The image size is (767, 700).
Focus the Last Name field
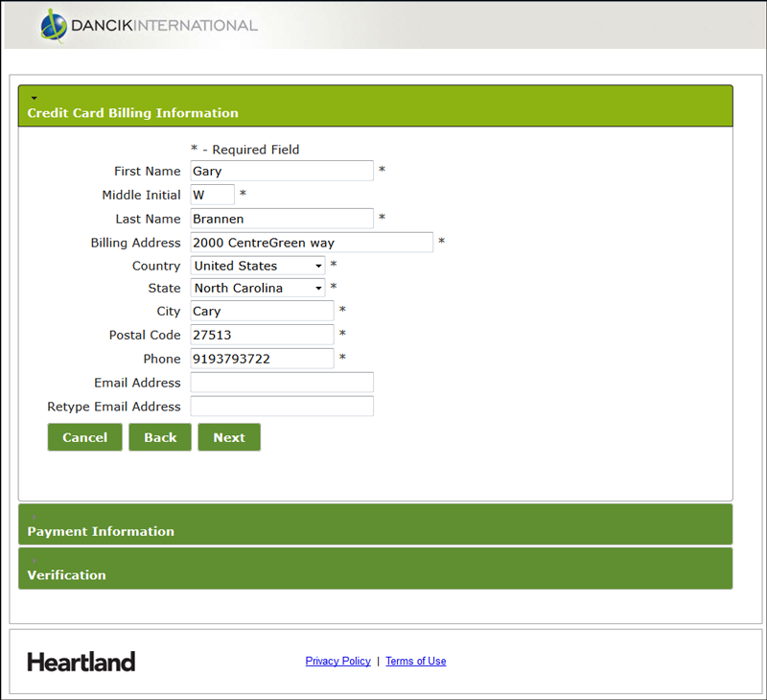[x=282, y=219]
